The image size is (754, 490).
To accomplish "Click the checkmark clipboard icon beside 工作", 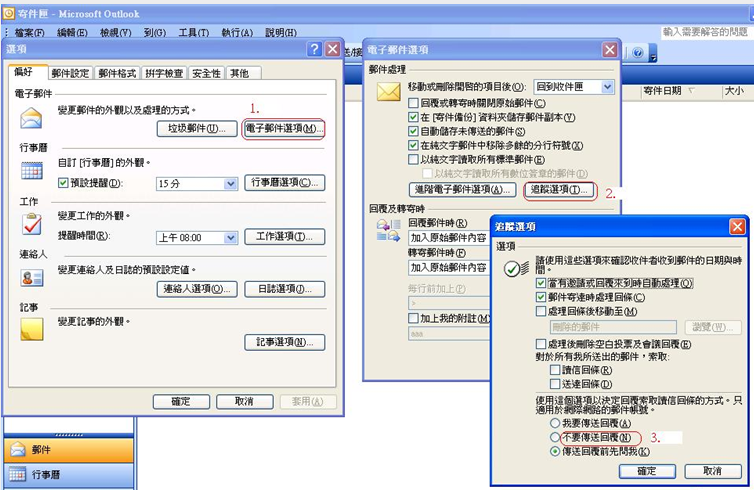I will tap(32, 224).
